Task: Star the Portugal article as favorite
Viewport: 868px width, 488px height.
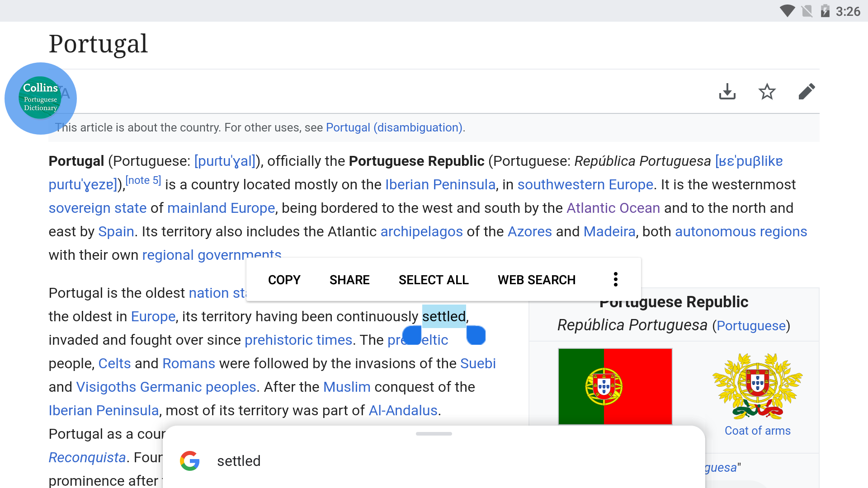Action: click(767, 92)
